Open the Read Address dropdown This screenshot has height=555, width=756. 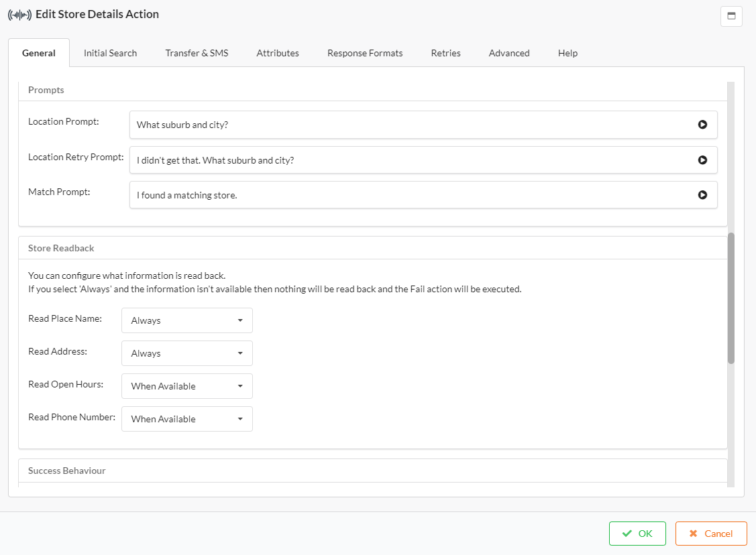[186, 353]
